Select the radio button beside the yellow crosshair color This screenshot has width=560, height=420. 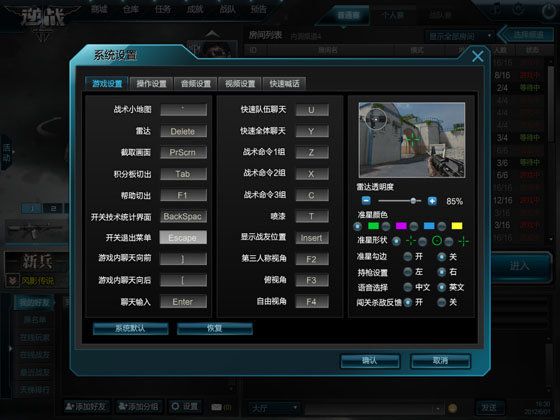442,226
